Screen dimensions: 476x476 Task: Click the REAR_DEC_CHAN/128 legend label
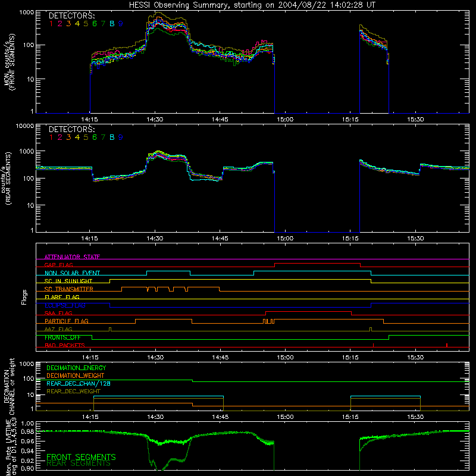pos(79,383)
